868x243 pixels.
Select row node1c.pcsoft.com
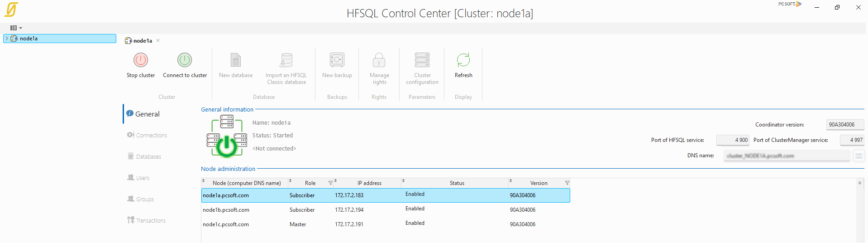386,224
